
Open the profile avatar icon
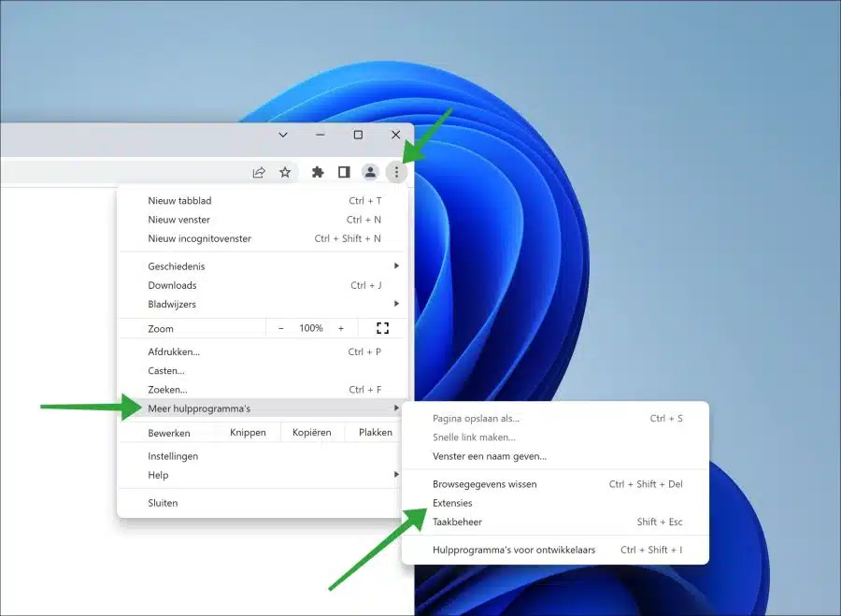point(370,172)
